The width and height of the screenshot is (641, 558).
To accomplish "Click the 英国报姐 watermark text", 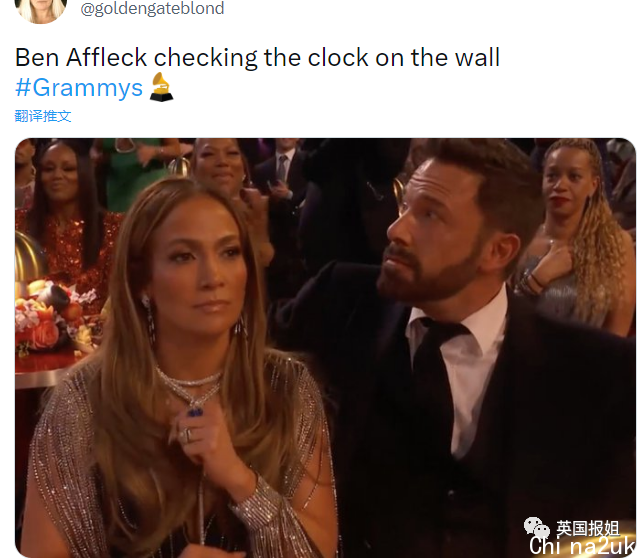I will coord(587,529).
